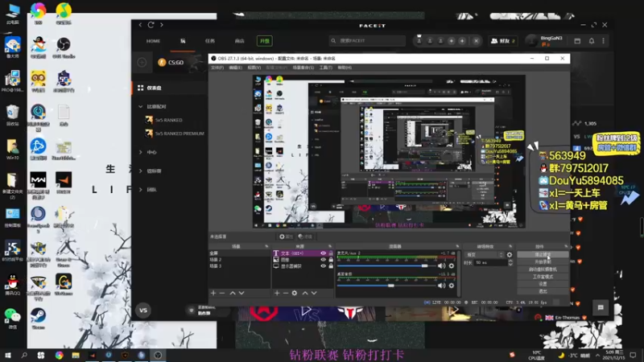Toggle lock on 显示器捕获 source
The height and width of the screenshot is (362, 644).
coord(331,266)
